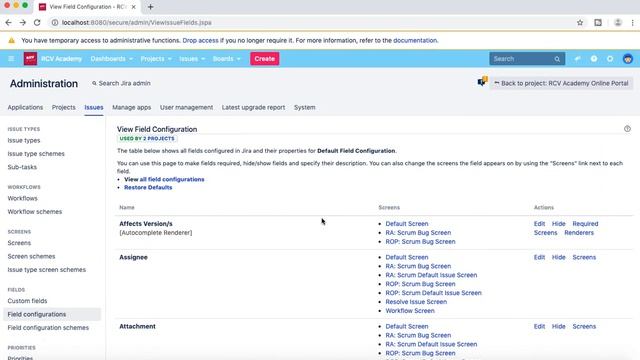The width and height of the screenshot is (640, 360).
Task: Open Issue type screen schemes in sidebar
Action: click(47, 270)
